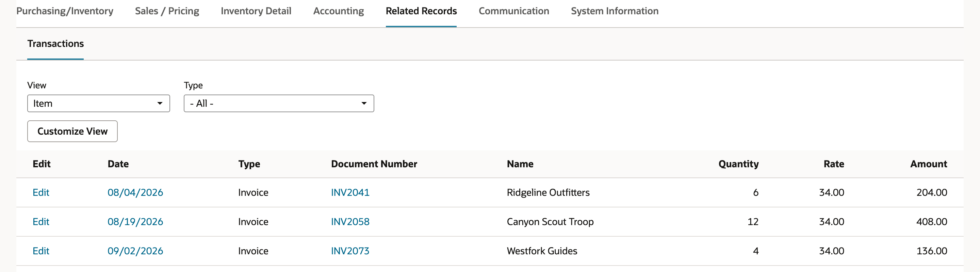This screenshot has height=272, width=980.
Task: Select the Transactions subtab
Action: (55, 44)
